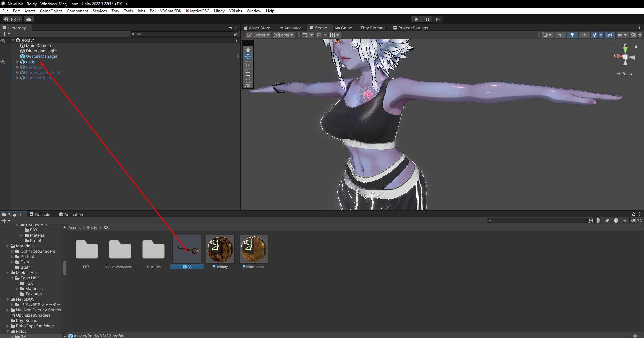
Task: Click the snap increment icon
Action: [x=333, y=35]
